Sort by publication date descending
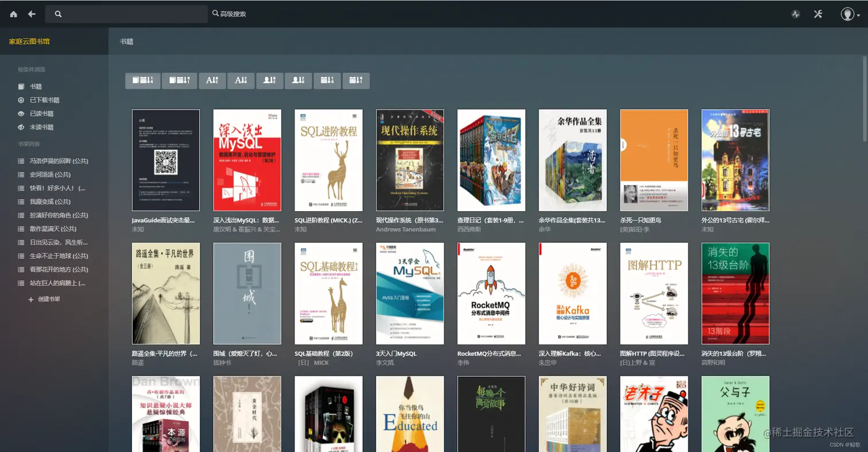868x452 pixels. pyautogui.click(x=356, y=81)
